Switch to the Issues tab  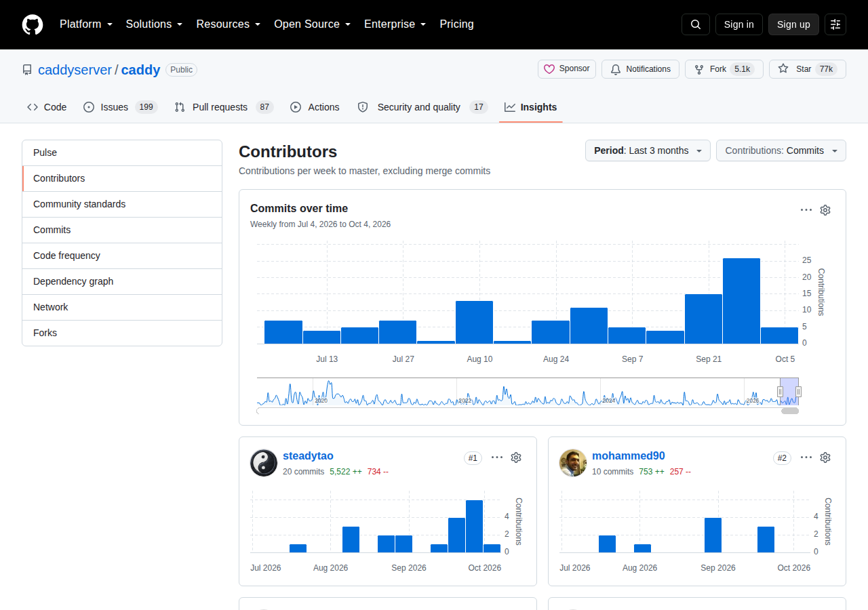point(120,107)
